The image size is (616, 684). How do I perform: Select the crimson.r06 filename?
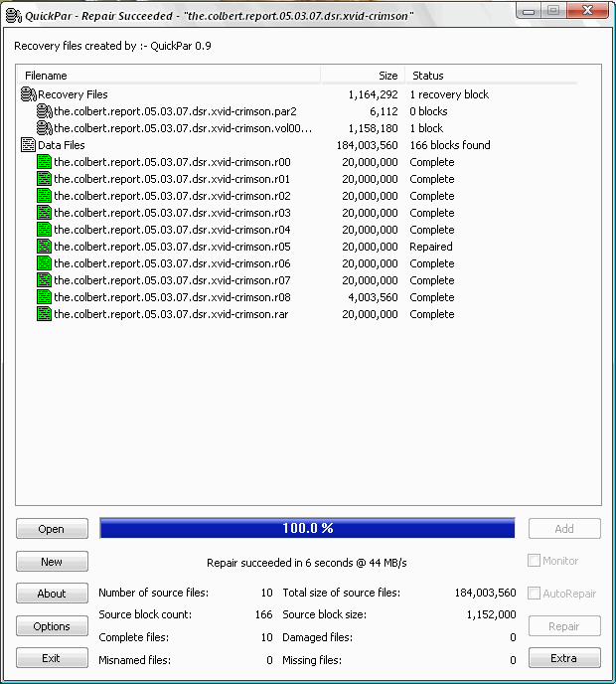click(x=172, y=263)
